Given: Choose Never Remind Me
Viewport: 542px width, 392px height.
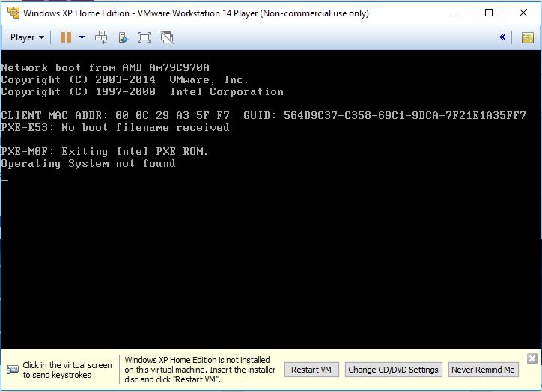Looking at the screenshot, I should (484, 370).
